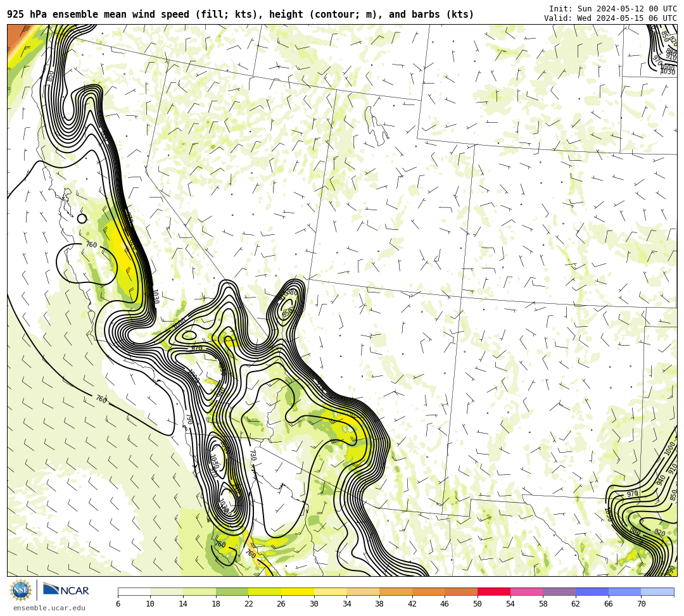Image resolution: width=684 pixels, height=616 pixels.
Task: Click the colorbar tick label 6
Action: pyautogui.click(x=118, y=604)
